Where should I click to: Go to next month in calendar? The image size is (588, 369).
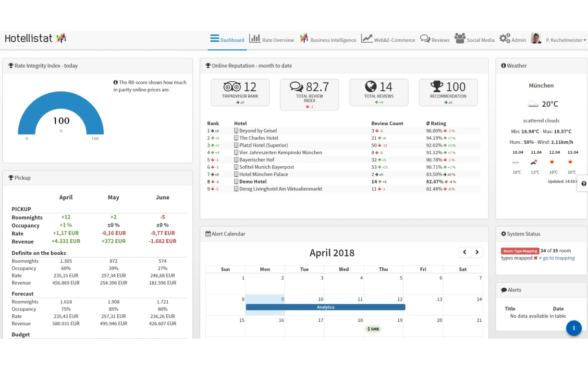pyautogui.click(x=477, y=252)
